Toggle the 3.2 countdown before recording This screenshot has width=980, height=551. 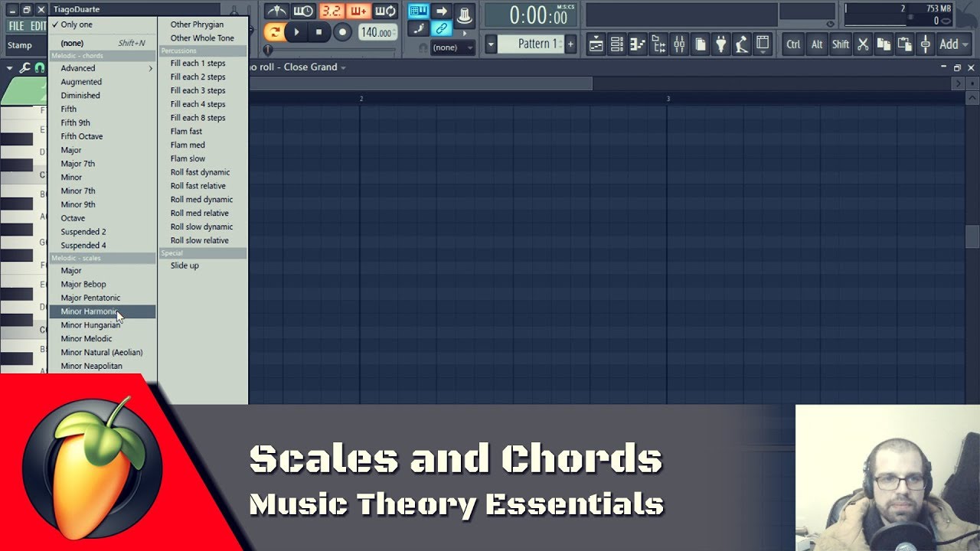point(332,11)
